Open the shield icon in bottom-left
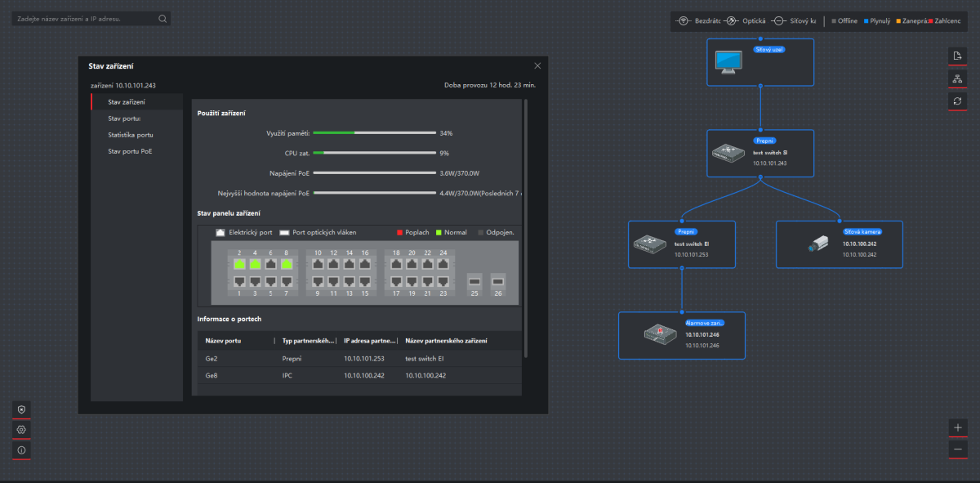The width and height of the screenshot is (980, 483). (x=21, y=409)
